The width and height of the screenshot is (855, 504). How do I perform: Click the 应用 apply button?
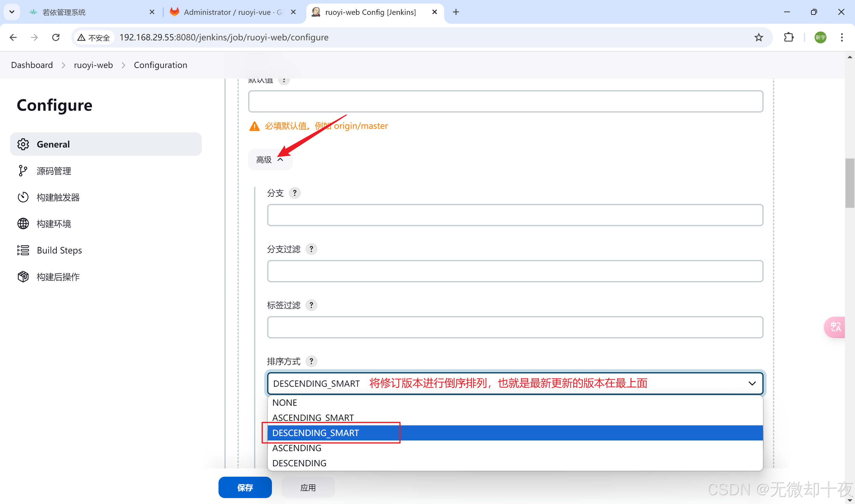308,487
